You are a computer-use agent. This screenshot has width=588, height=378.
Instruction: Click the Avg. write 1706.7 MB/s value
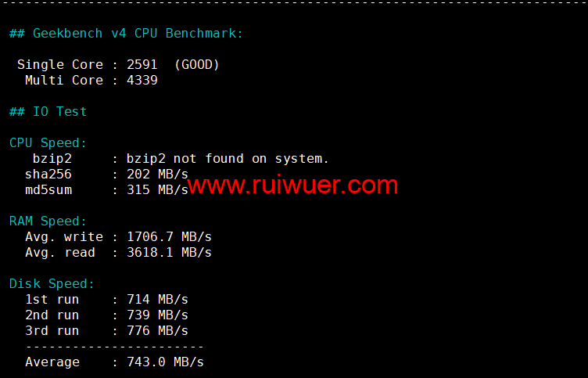[169, 237]
